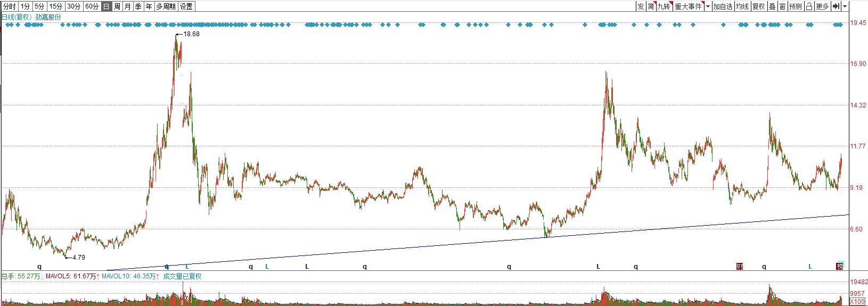Click the 财 financial report marker
This screenshot has height=306, width=868.
tap(740, 266)
